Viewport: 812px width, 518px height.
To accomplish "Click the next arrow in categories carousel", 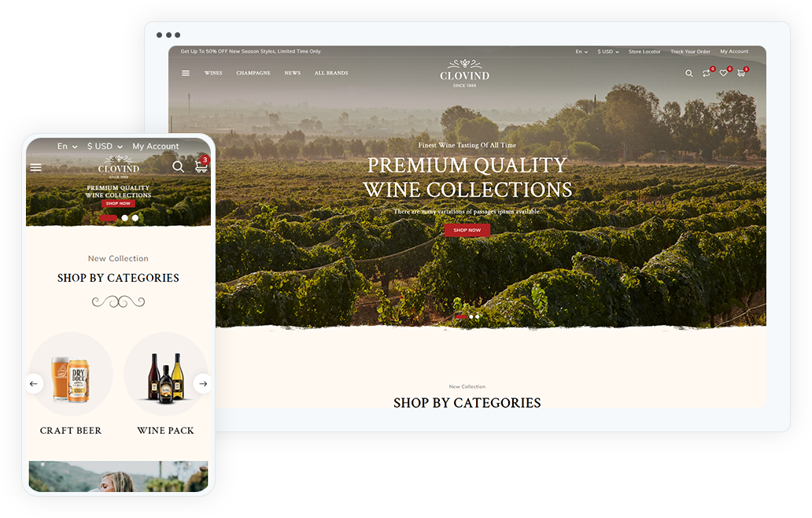I will (203, 384).
